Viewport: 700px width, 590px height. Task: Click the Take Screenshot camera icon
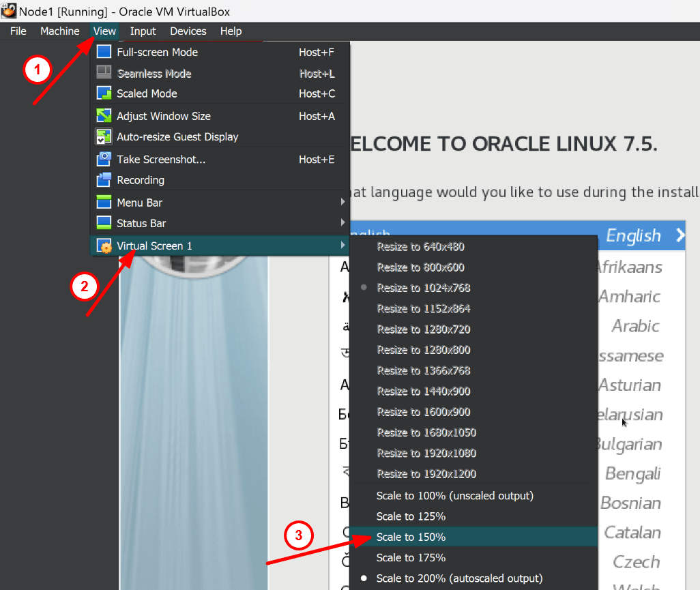pos(104,159)
